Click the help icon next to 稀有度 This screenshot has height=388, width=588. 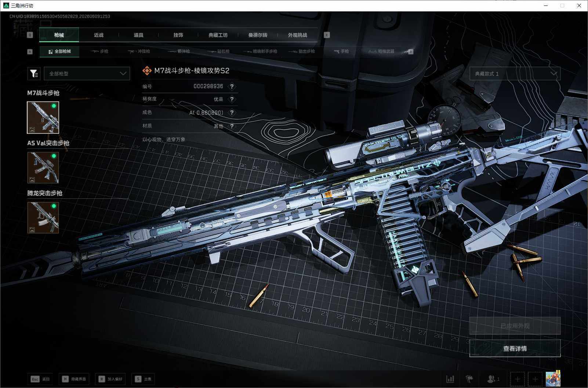pos(232,99)
